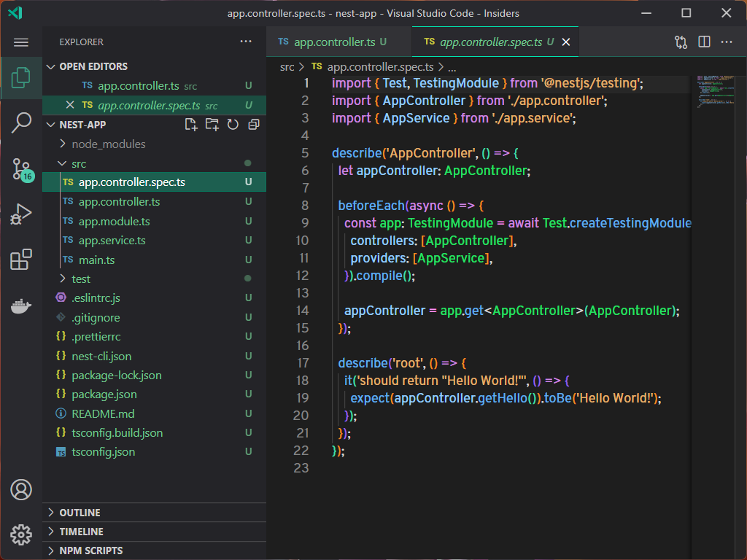
Task: Open Source Control view with 16 badge
Action: click(x=21, y=169)
